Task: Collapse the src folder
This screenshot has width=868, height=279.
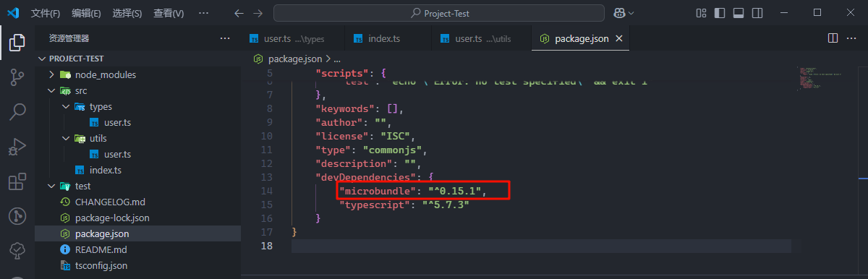Action: point(51,90)
